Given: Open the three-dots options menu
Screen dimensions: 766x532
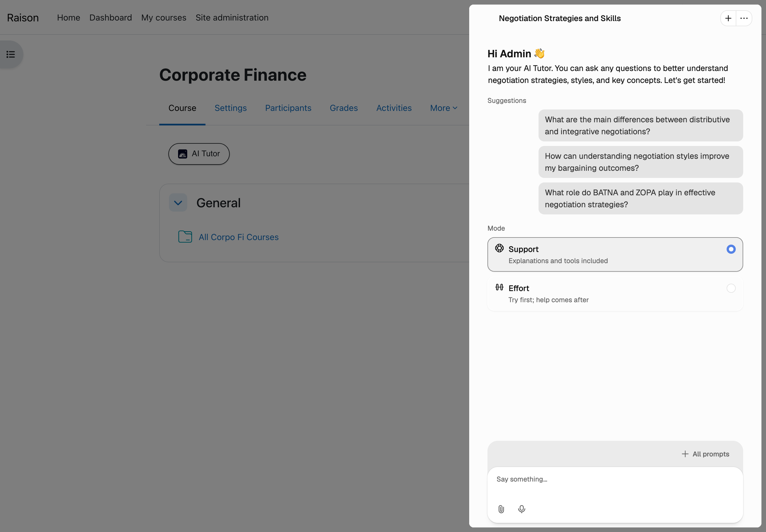Looking at the screenshot, I should pyautogui.click(x=744, y=18).
